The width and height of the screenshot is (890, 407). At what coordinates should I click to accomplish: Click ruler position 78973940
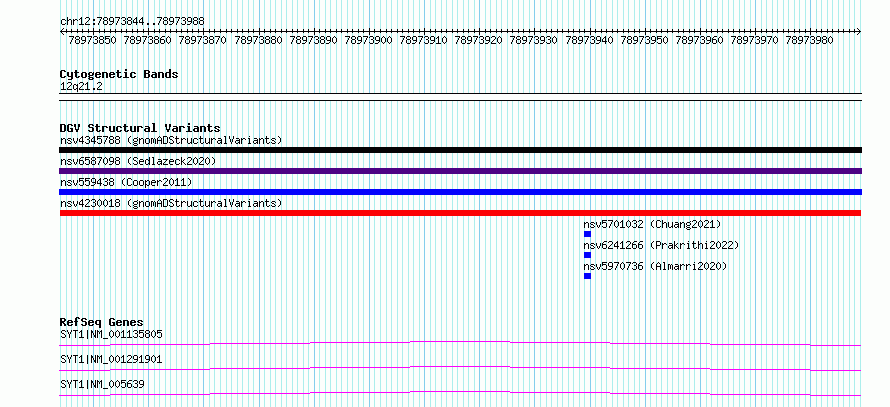(589, 40)
